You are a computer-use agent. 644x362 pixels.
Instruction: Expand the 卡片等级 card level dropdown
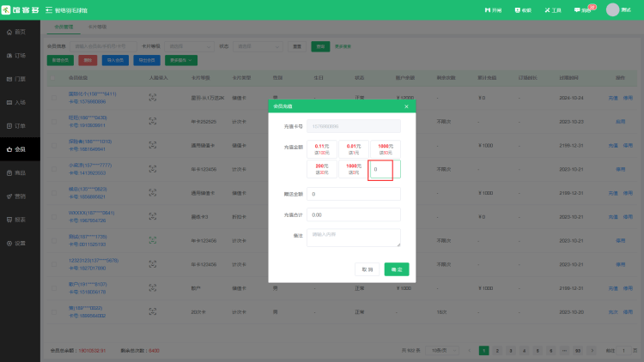189,46
